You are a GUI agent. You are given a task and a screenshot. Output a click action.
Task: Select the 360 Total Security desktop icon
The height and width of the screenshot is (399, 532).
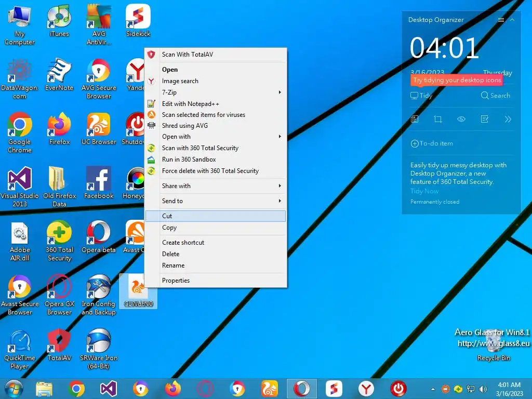tap(59, 241)
